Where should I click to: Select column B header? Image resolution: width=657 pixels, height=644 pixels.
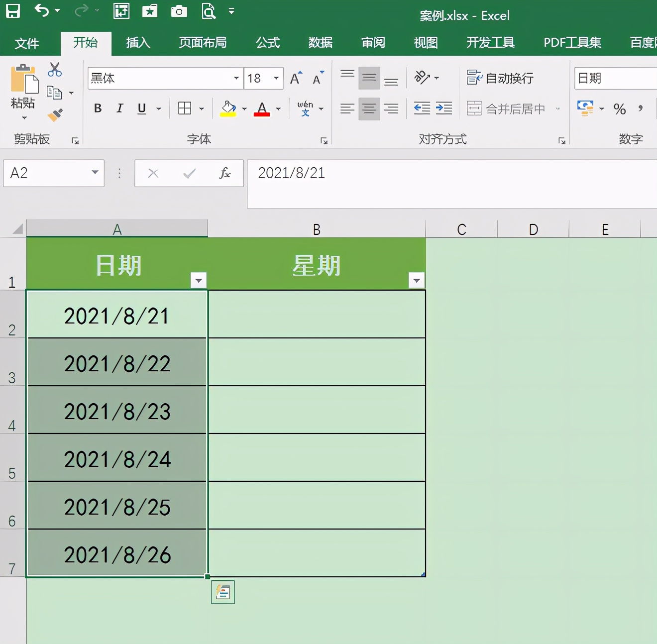(x=317, y=229)
